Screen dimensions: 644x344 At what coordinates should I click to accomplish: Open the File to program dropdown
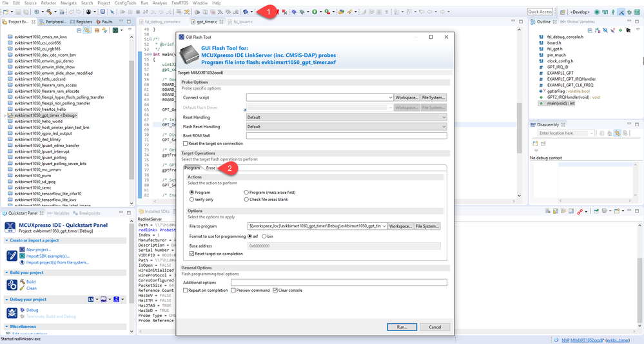384,226
